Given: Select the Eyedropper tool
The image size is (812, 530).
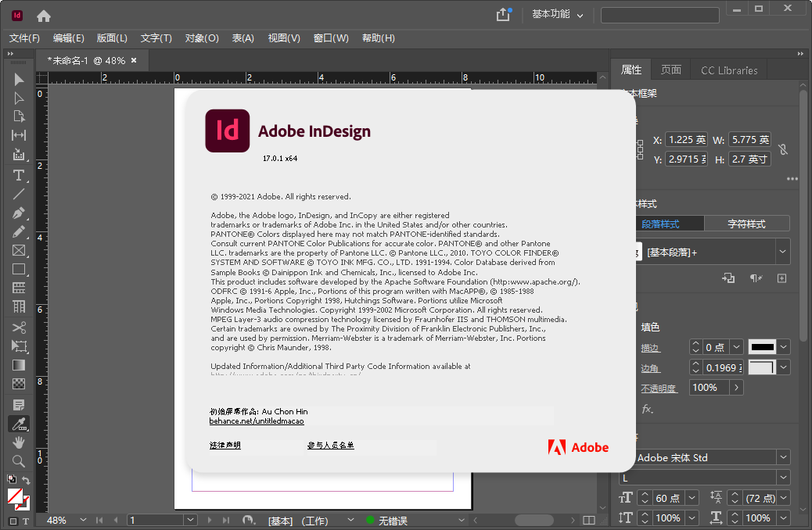Looking at the screenshot, I should coord(17,424).
